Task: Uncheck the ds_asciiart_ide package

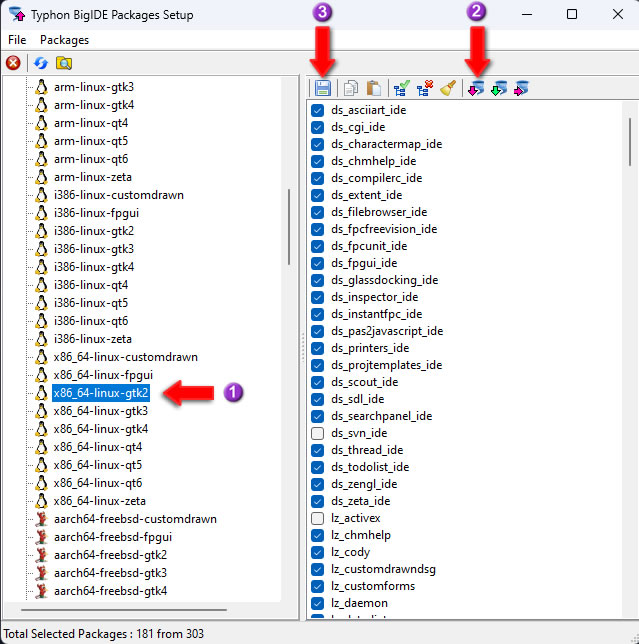Action: pos(318,110)
